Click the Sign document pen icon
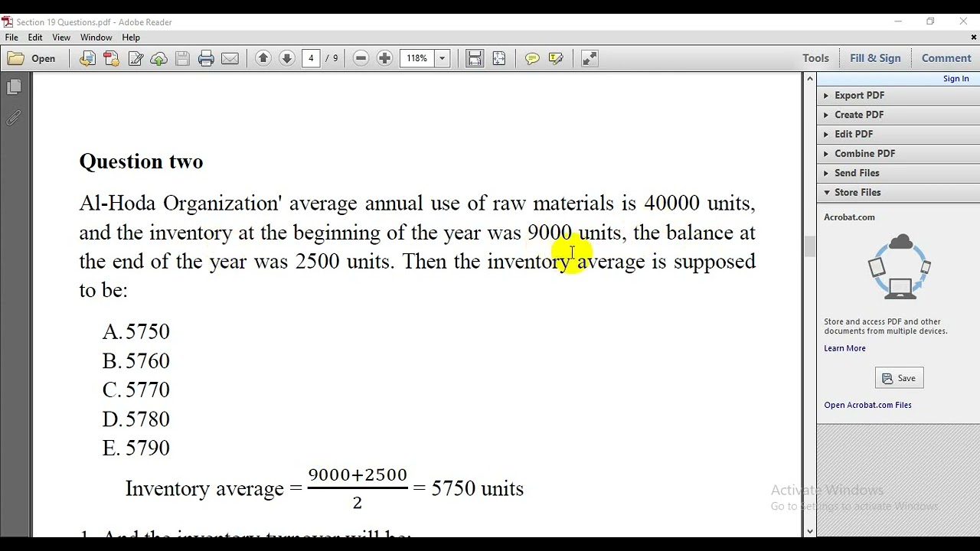The image size is (980, 551). pyautogui.click(x=136, y=58)
